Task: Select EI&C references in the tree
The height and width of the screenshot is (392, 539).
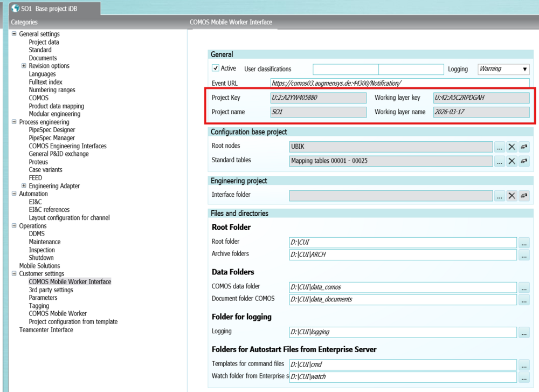Action: coord(49,210)
